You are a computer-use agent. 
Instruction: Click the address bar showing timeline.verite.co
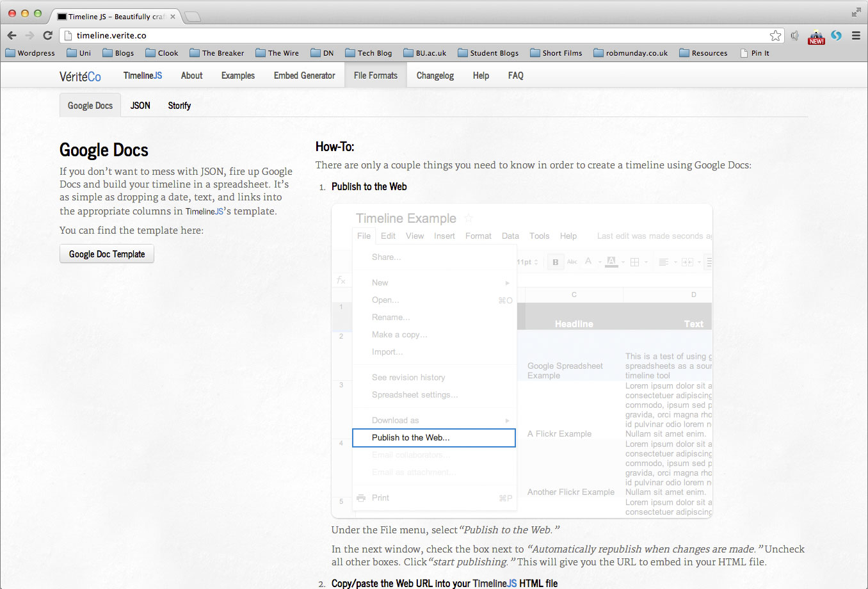pyautogui.click(x=422, y=35)
